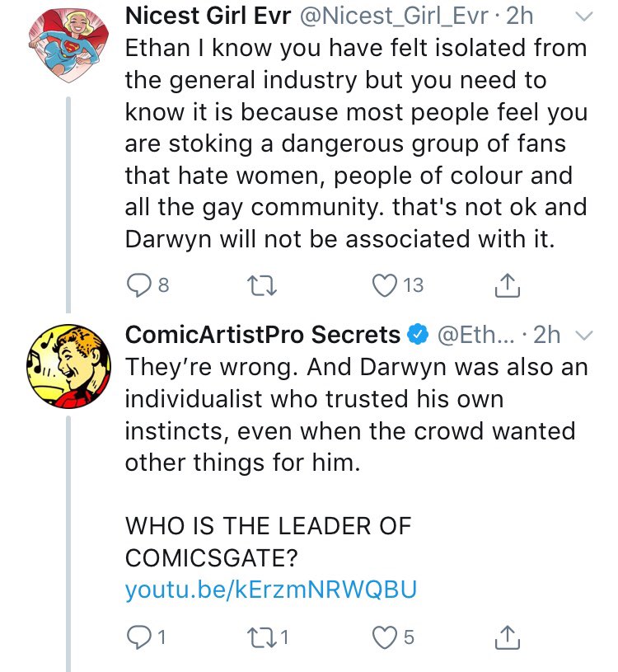Share Nicest Girl Evr's tweet

click(x=508, y=285)
